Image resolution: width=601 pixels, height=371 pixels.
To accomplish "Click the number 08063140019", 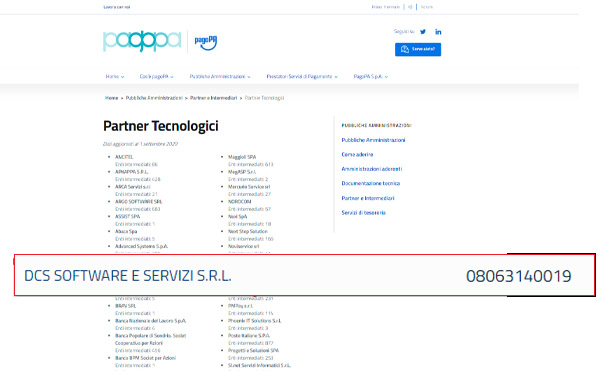I will [x=519, y=276].
